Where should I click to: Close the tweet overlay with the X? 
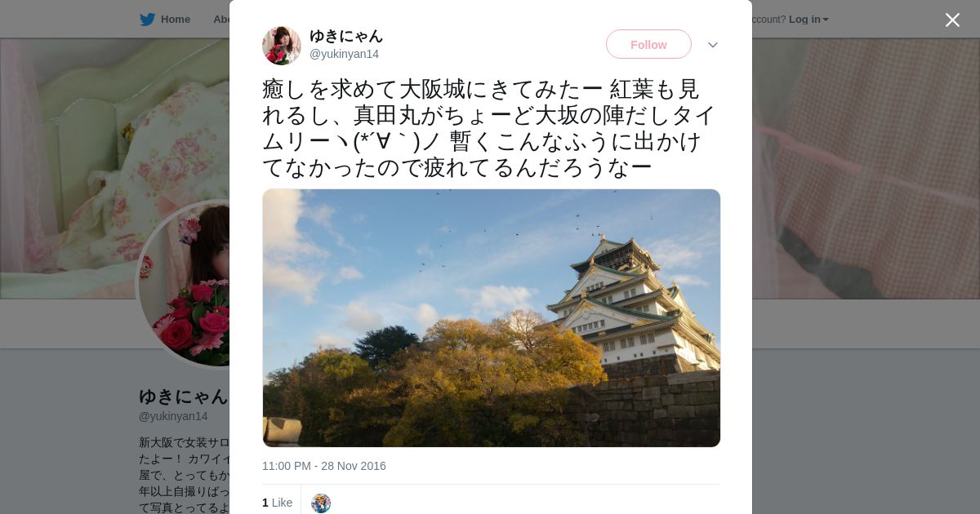pyautogui.click(x=952, y=20)
